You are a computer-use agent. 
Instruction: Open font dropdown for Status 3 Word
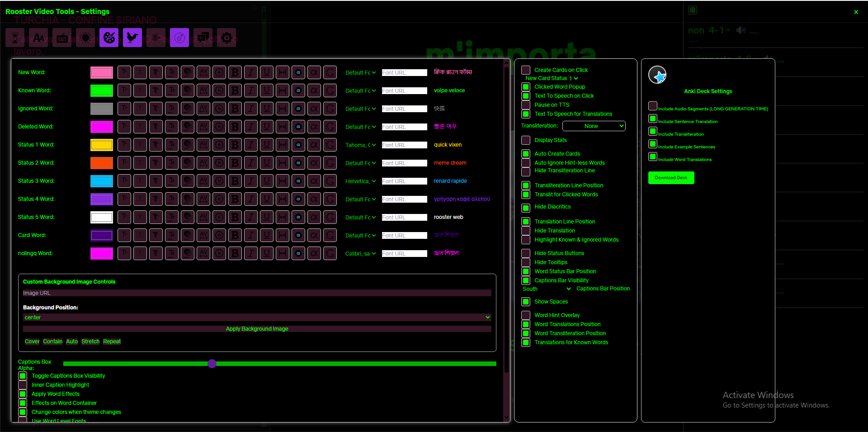click(360, 181)
